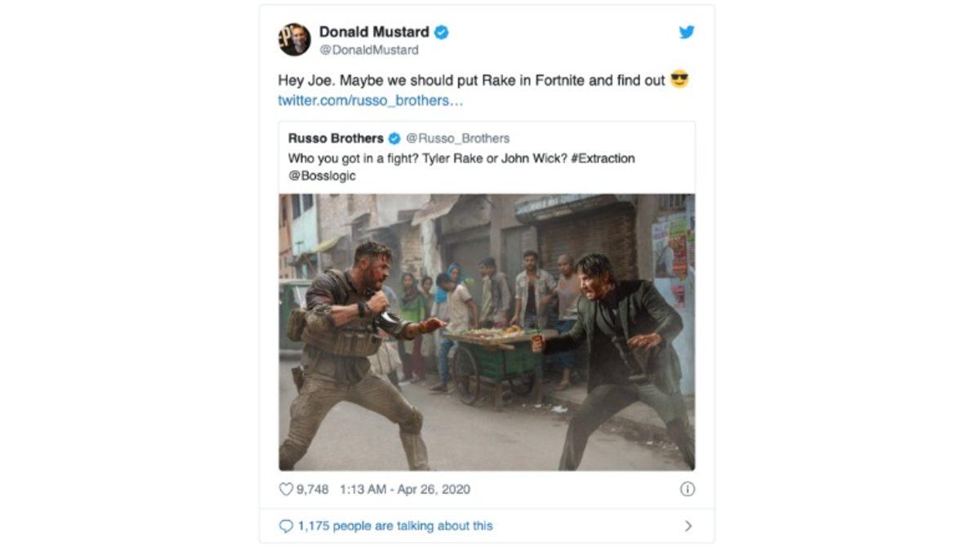Screen dimensions: 980x551
Task: Click the Donald Mustard display name
Action: 376,32
